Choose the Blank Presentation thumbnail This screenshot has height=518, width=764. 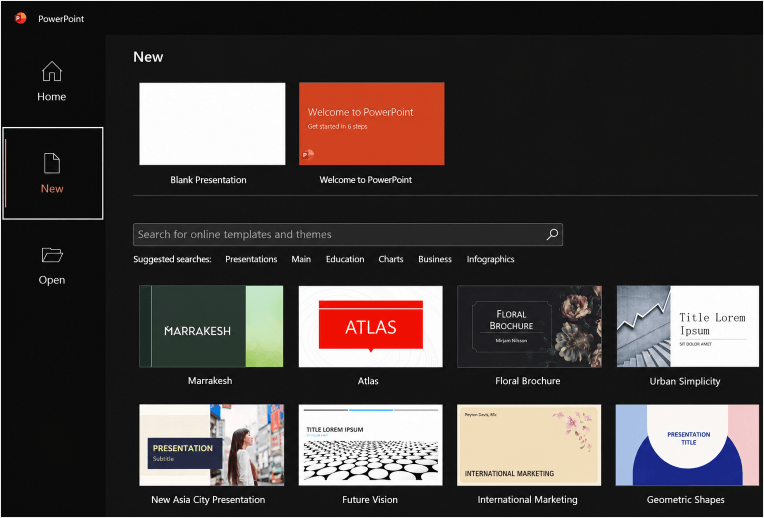[x=212, y=124]
